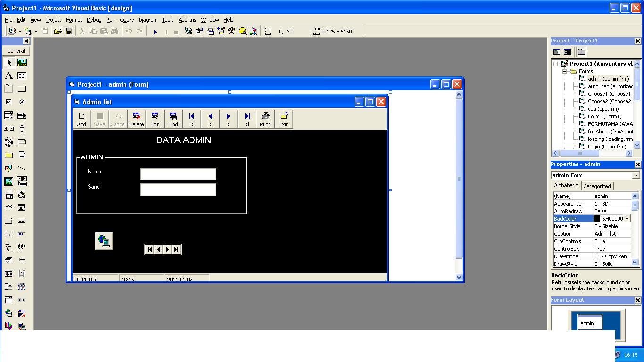
Task: Select the TextBox tool in the toolbox
Action: (21, 75)
